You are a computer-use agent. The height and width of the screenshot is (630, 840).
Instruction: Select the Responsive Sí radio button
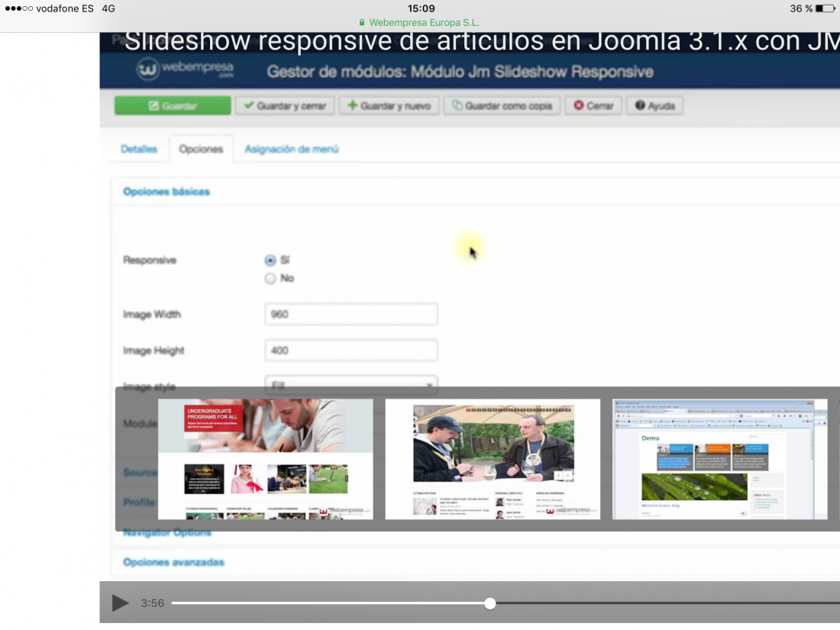point(270,260)
